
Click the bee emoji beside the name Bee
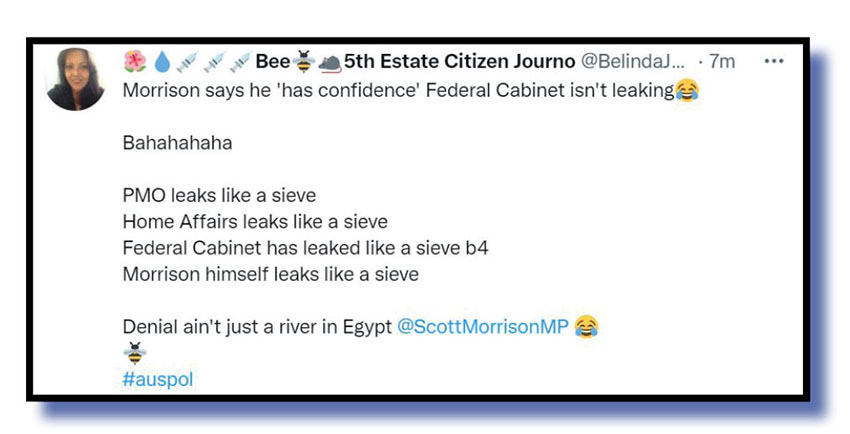(303, 62)
